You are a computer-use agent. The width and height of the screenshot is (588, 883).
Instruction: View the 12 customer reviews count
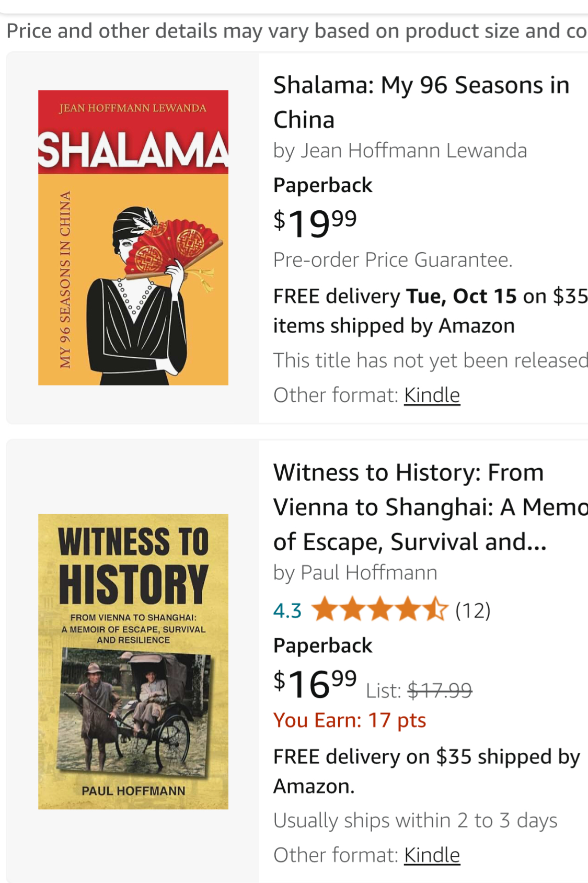(473, 610)
